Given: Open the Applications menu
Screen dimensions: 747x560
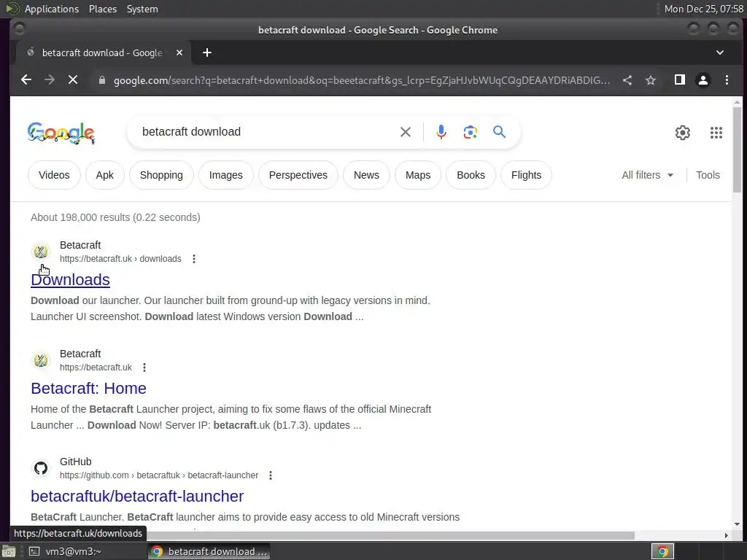Looking at the screenshot, I should pos(52,9).
